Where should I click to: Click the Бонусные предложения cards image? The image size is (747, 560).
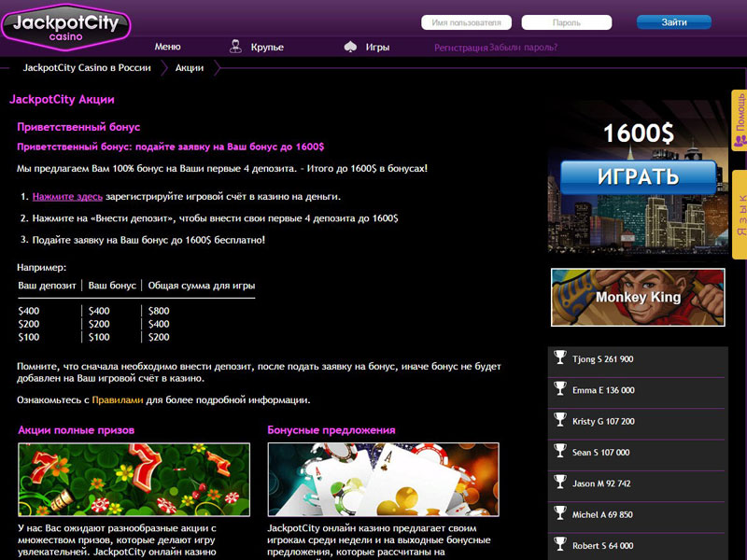pyautogui.click(x=383, y=480)
